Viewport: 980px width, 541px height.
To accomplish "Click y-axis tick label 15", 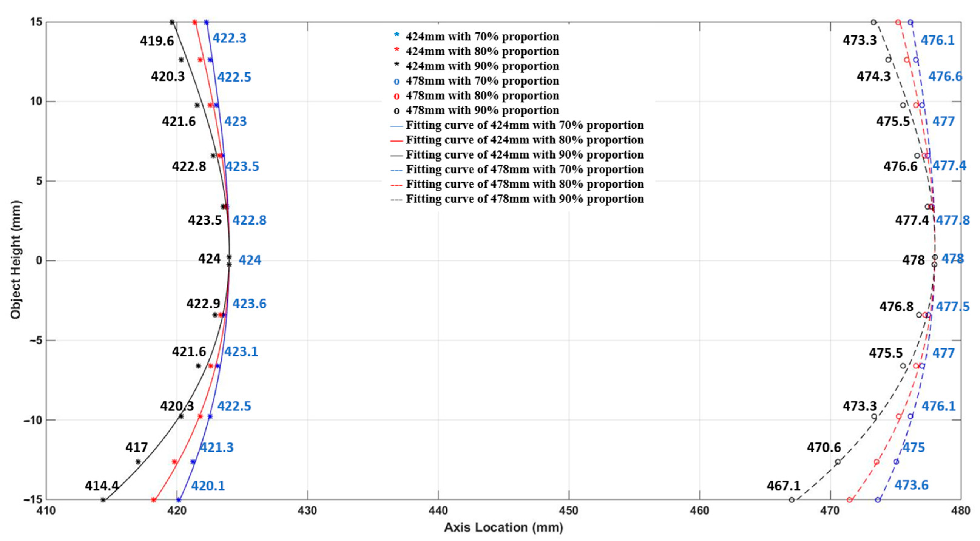I will point(36,22).
